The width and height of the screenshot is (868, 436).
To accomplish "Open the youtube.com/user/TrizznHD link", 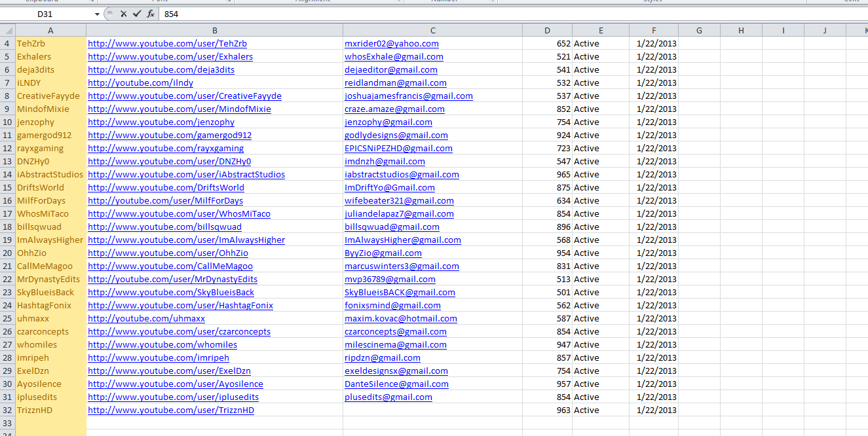I will tap(171, 410).
